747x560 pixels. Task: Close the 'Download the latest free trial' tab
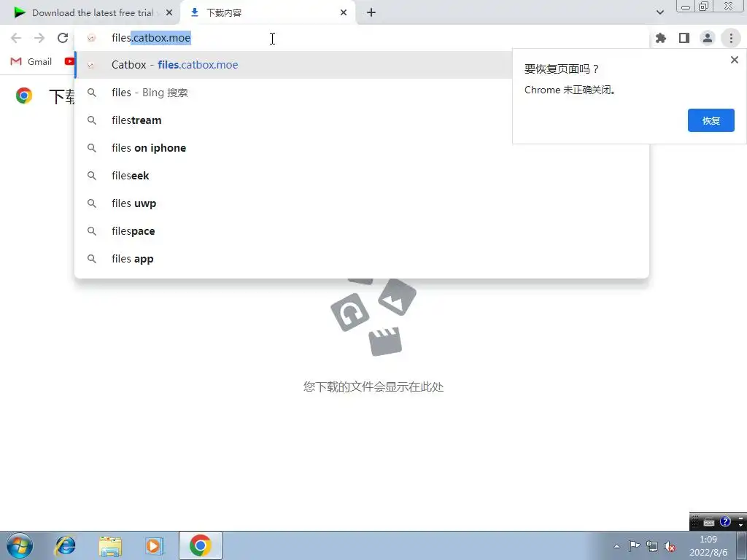click(x=169, y=13)
